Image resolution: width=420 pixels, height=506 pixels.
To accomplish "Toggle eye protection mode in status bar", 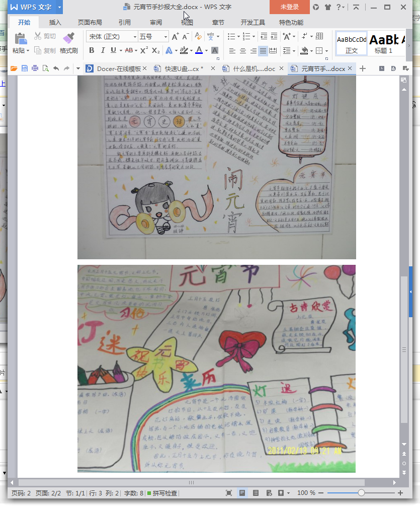I will [x=281, y=493].
